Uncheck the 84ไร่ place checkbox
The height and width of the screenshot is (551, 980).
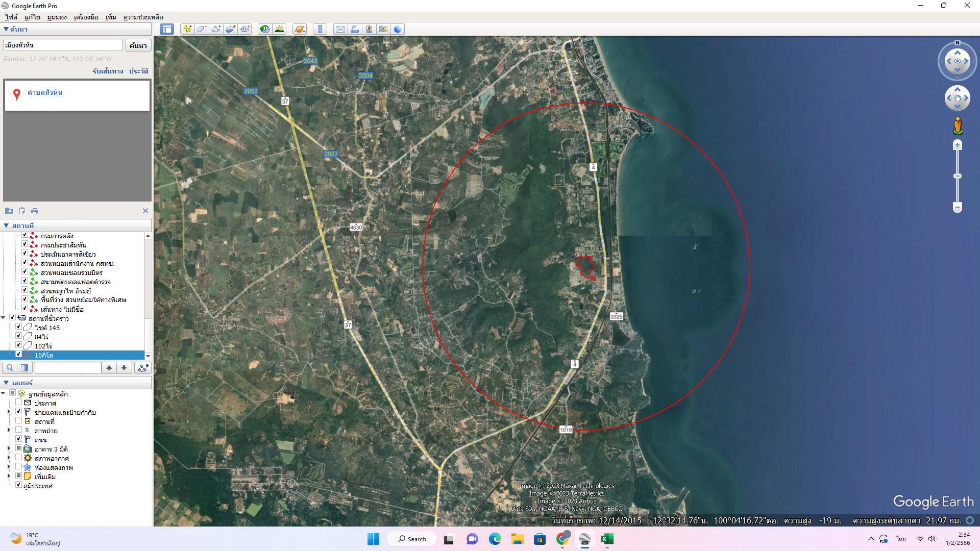19,336
